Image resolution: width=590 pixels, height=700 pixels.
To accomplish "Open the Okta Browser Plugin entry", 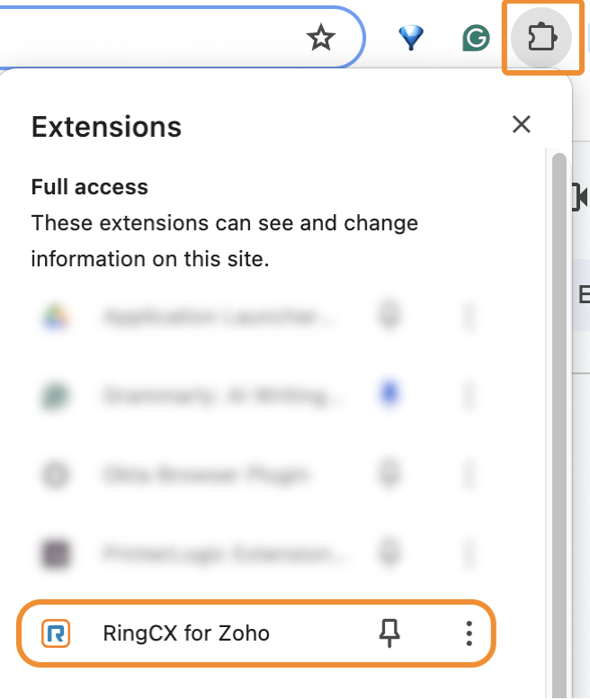I will pos(207,473).
